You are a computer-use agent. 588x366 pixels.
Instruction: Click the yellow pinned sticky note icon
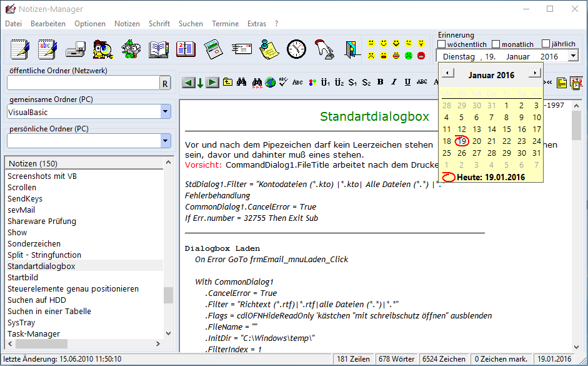coord(269,49)
